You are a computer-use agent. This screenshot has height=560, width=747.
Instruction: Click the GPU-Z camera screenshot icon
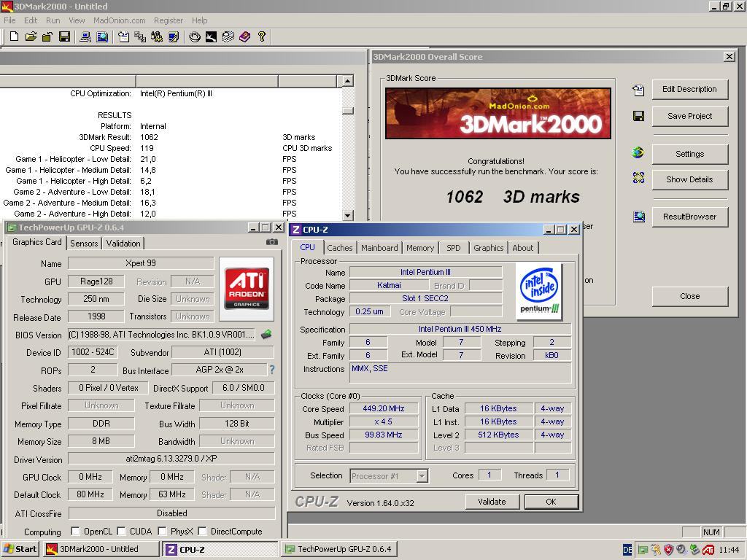point(271,242)
